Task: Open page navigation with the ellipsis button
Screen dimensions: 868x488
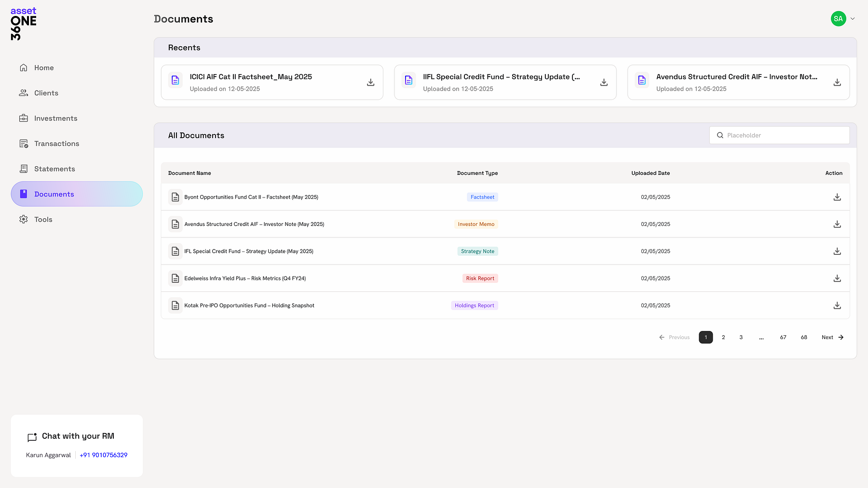Action: tap(761, 337)
